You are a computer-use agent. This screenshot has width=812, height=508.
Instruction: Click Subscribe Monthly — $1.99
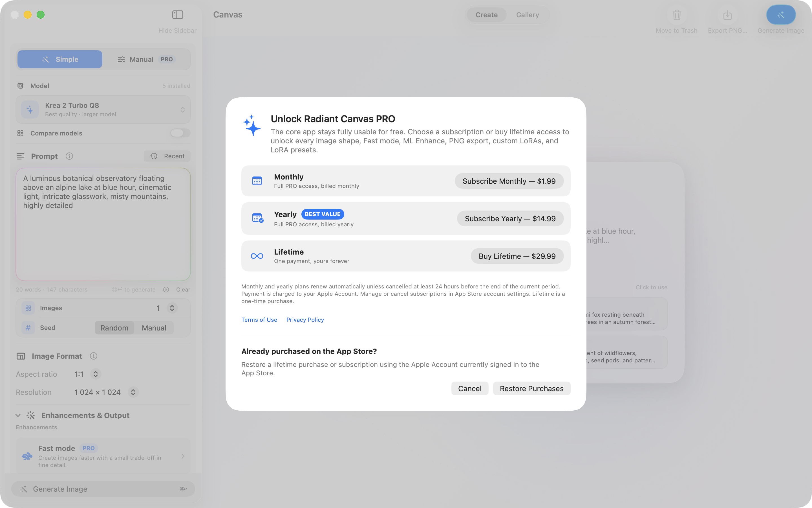tap(509, 181)
